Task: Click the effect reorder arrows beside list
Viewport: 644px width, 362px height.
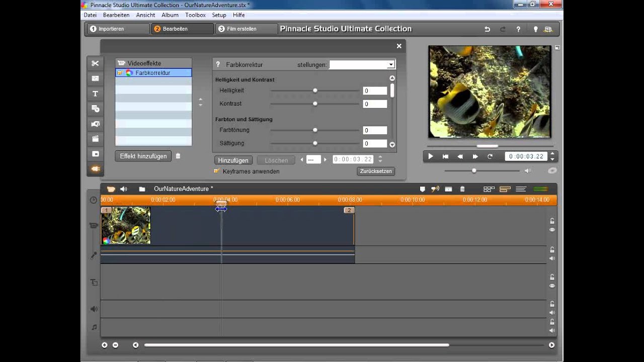Action: [x=200, y=103]
